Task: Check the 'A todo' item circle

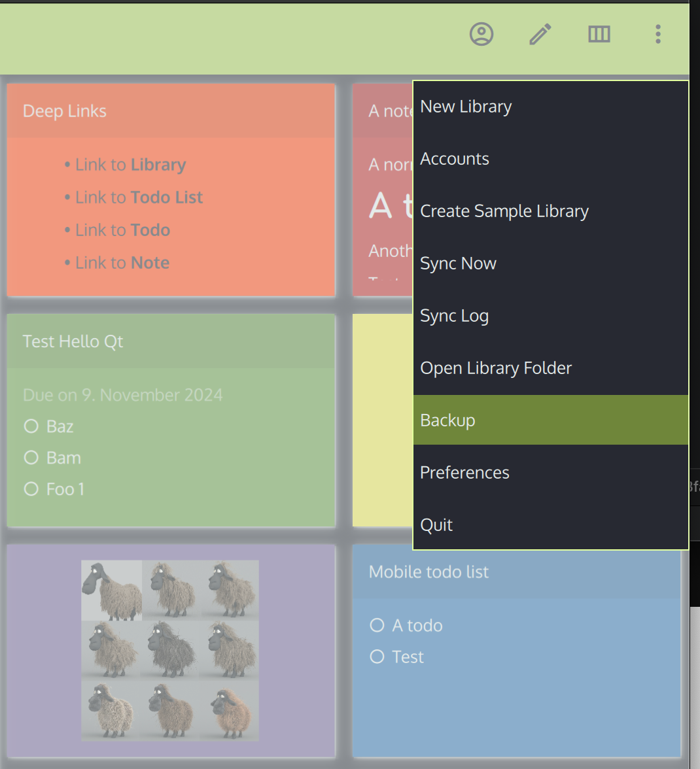Action: (377, 625)
